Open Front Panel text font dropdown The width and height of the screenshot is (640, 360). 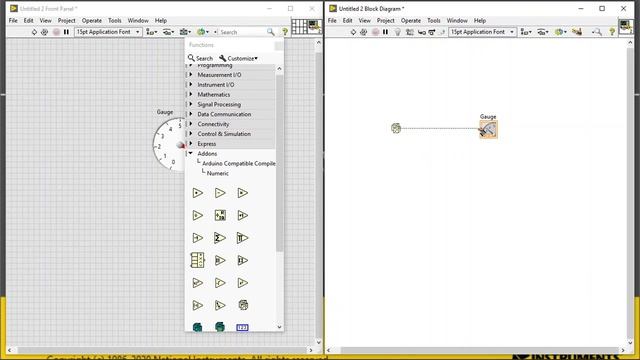tap(108, 32)
